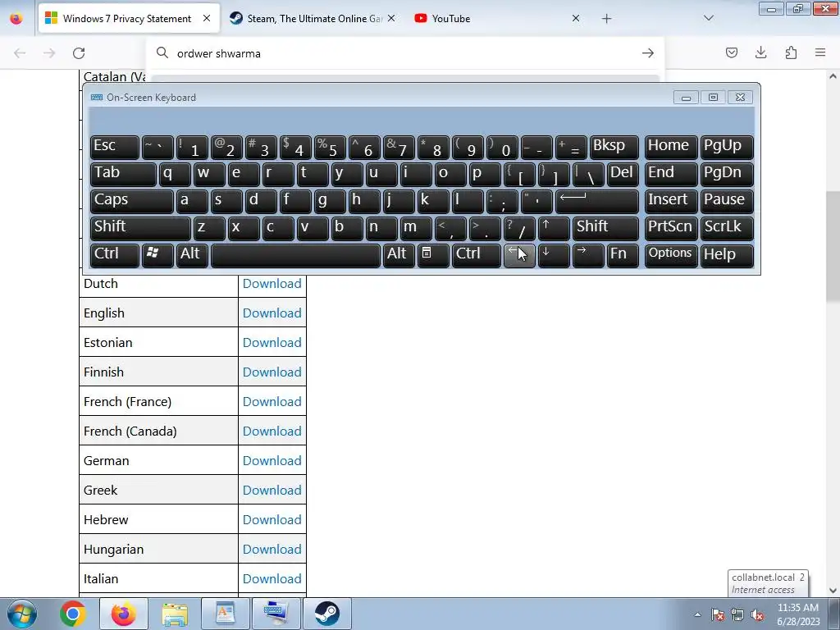The height and width of the screenshot is (630, 840).
Task: Switch to the YouTube browser tab
Action: pos(498,18)
